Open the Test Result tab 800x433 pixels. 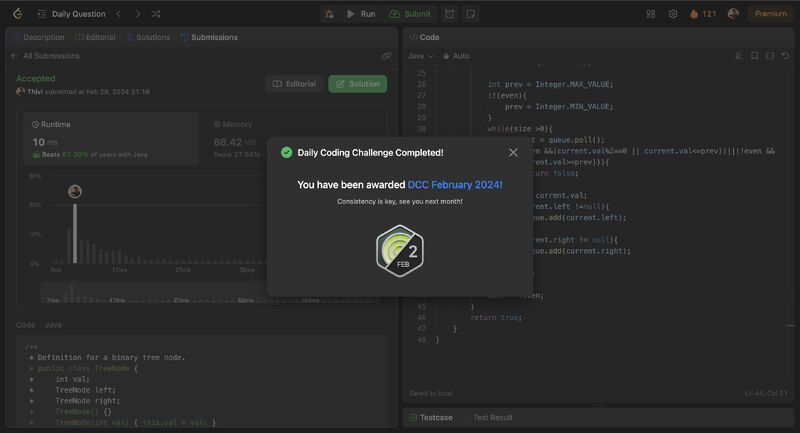488,417
